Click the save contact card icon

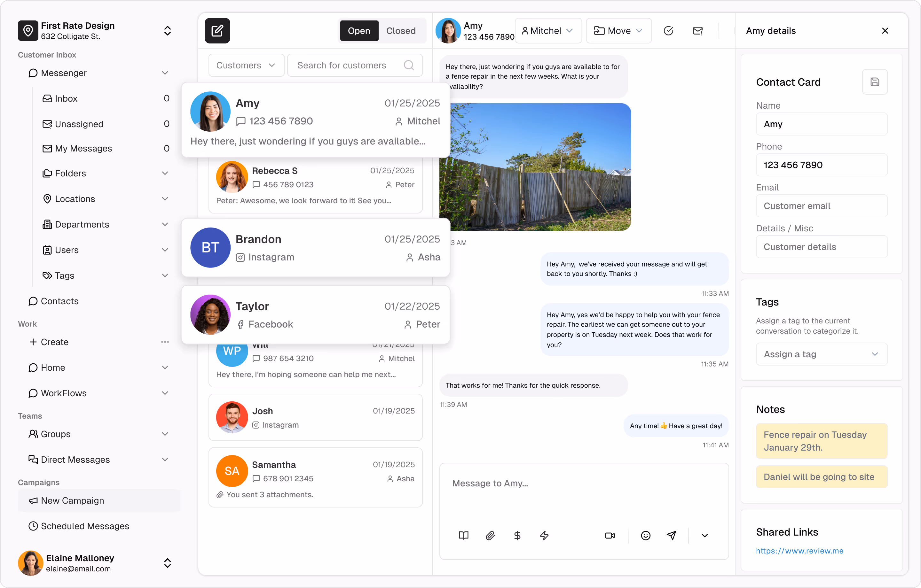coord(874,82)
